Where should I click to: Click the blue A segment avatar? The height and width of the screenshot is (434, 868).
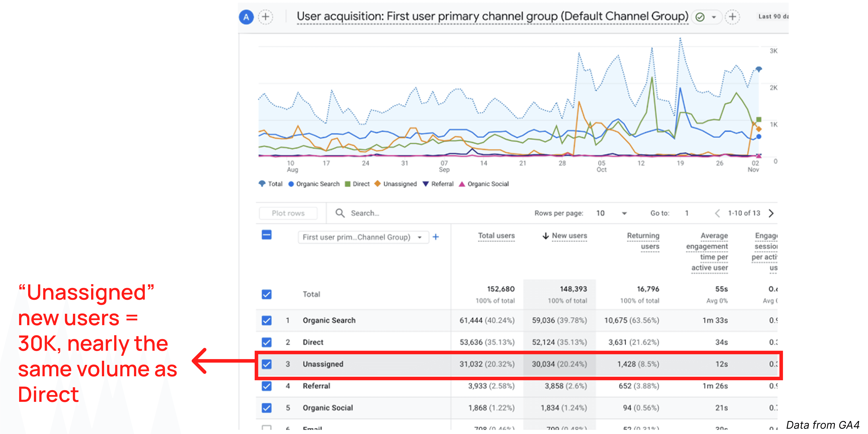[246, 17]
